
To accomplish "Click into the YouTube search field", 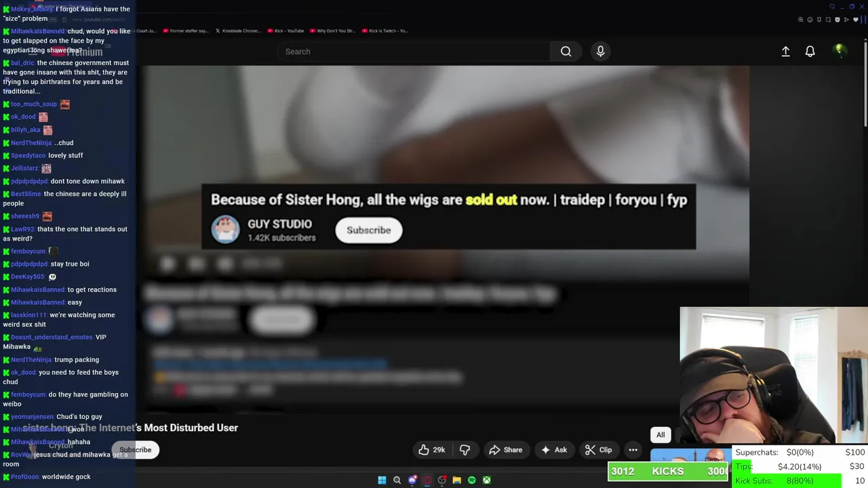I will pos(414,52).
